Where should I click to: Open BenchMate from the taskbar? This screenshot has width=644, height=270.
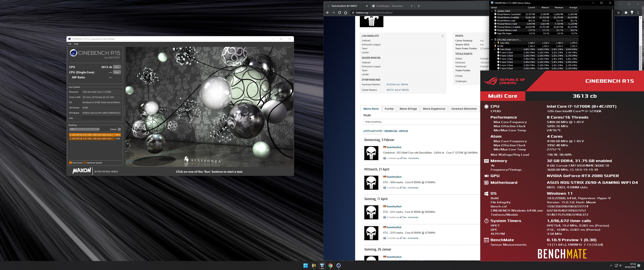point(314,265)
